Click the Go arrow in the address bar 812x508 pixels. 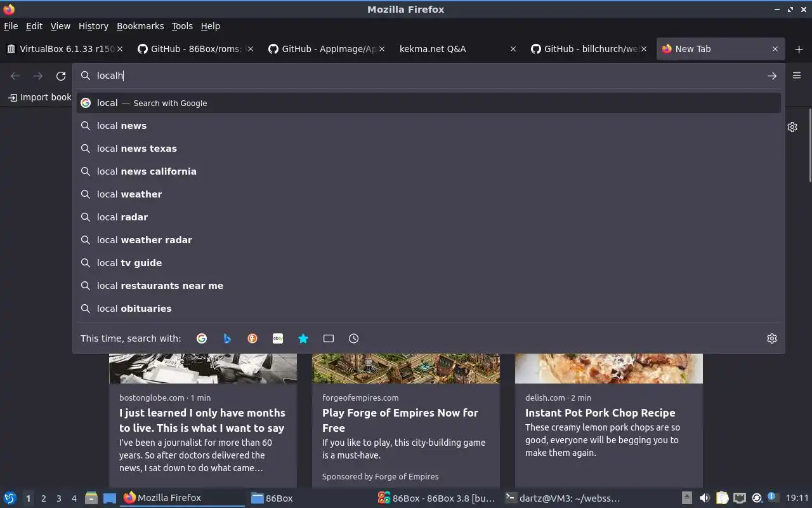pos(772,76)
